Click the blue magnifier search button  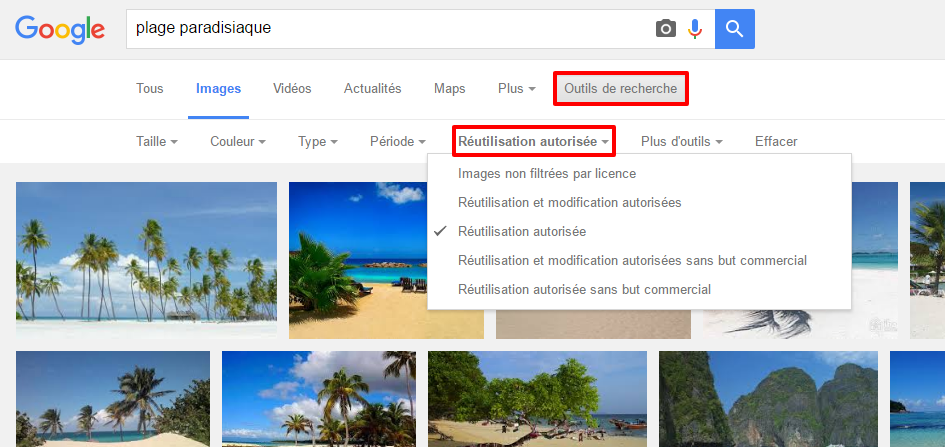tap(735, 28)
